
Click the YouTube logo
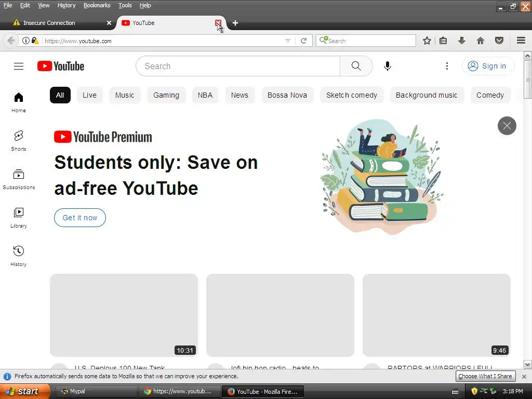pyautogui.click(x=61, y=66)
